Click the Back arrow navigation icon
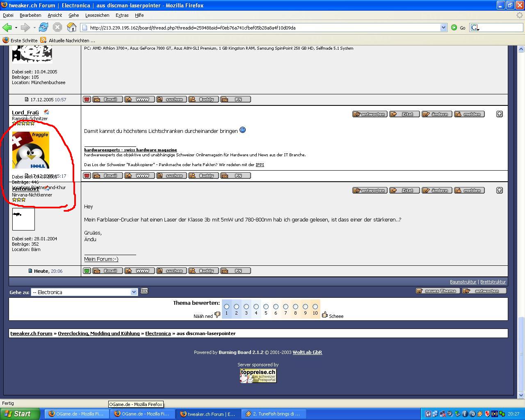Viewport: 525px width, 420px height. 7,27
